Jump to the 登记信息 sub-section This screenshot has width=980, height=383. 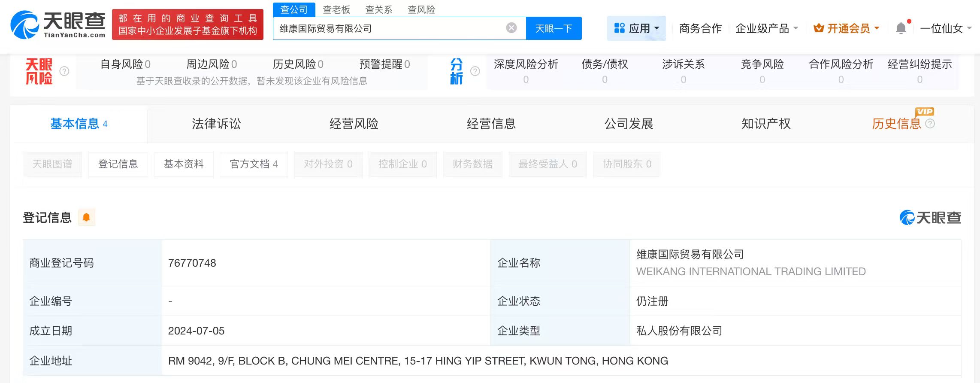point(118,164)
